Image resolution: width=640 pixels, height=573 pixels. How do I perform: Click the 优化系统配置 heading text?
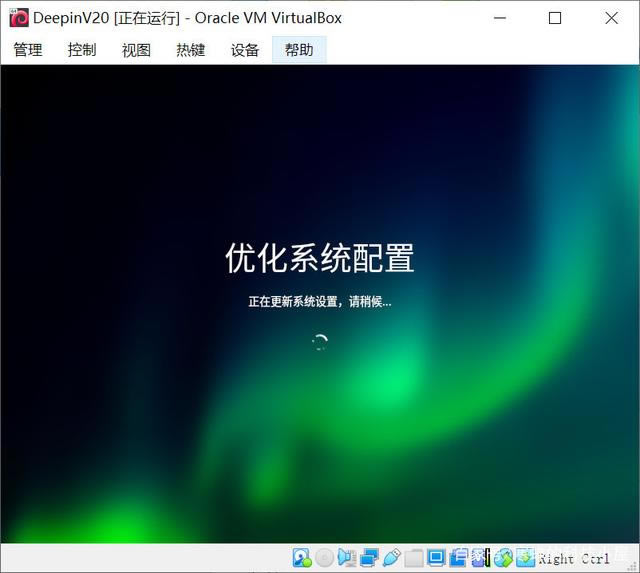tap(320, 258)
